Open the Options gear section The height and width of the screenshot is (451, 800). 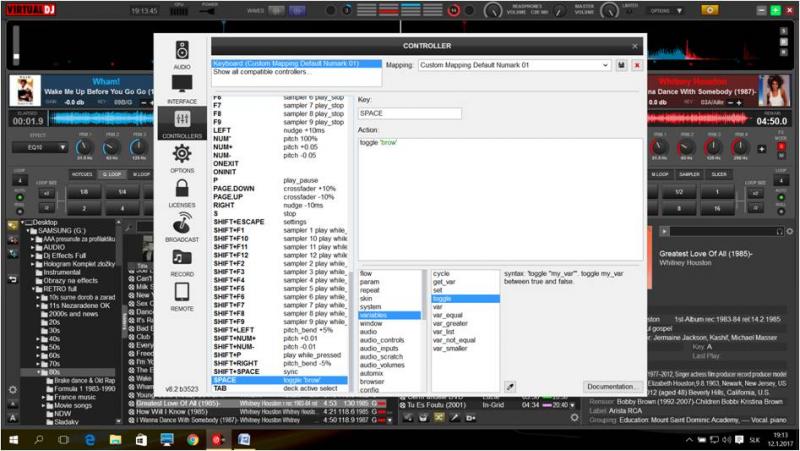pyautogui.click(x=182, y=158)
